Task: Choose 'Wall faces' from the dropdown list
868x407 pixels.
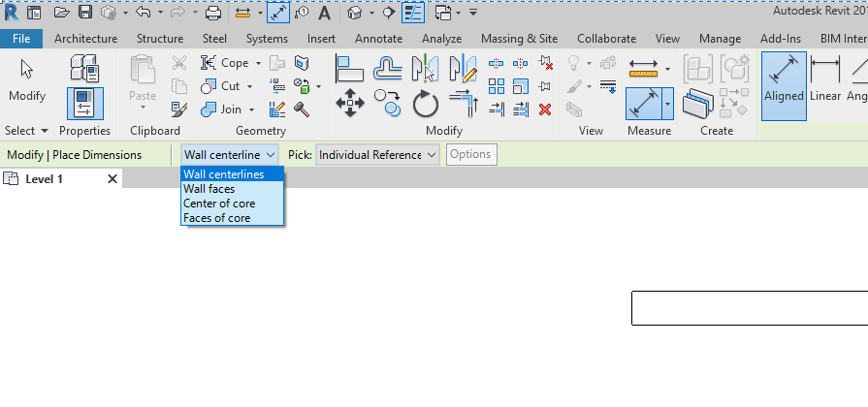Action: point(233,189)
